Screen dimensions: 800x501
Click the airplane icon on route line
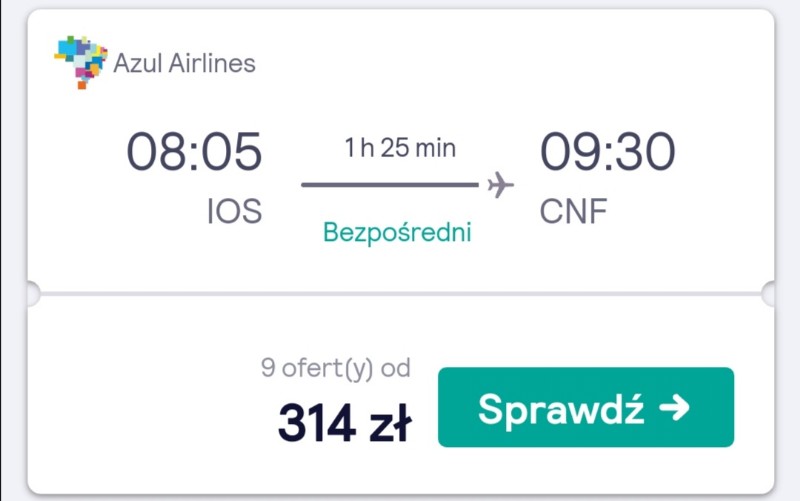(500, 185)
